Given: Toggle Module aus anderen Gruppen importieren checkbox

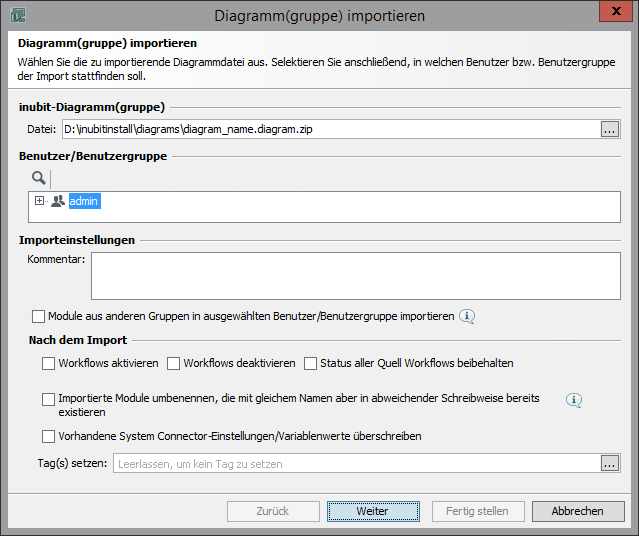Looking at the screenshot, I should (39, 316).
